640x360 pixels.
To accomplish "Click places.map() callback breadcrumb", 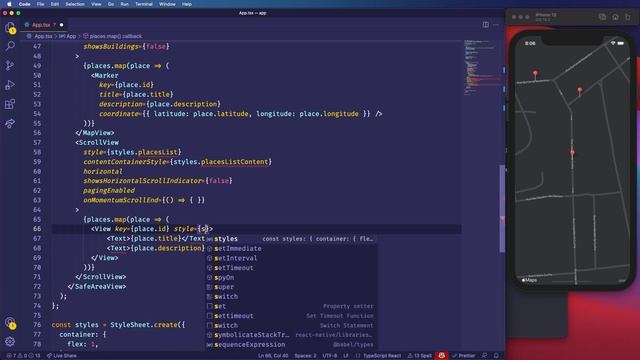I will pos(113,36).
